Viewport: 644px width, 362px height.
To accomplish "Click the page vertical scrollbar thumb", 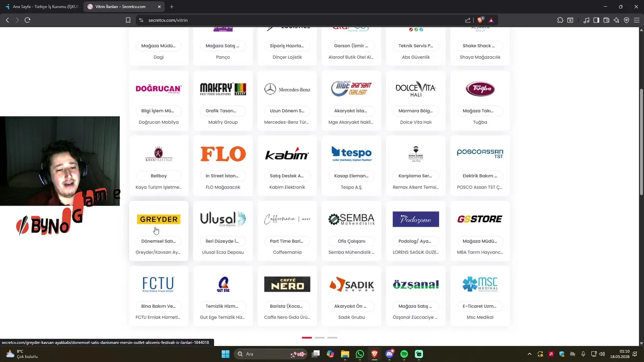I will point(641,142).
